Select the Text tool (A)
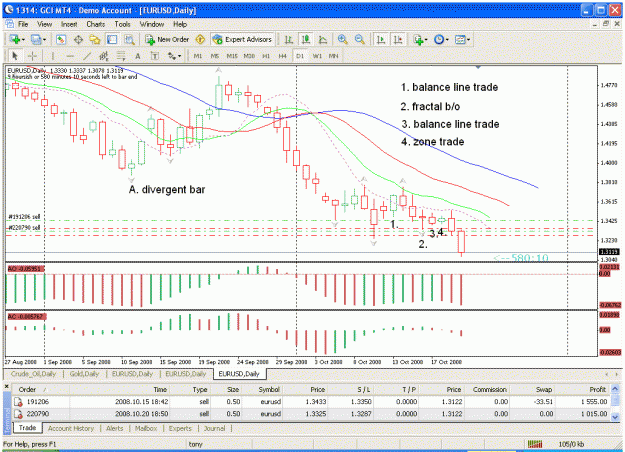The height and width of the screenshot is (452, 625). (138, 56)
